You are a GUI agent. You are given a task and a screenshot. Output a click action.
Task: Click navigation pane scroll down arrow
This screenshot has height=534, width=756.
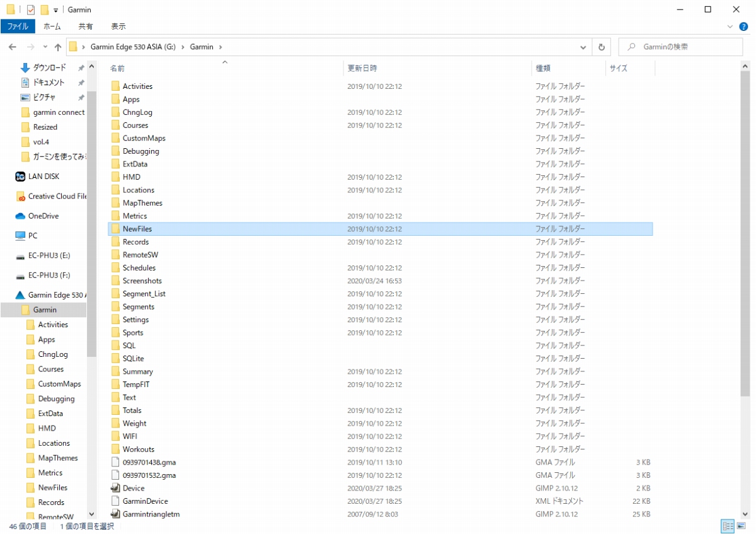(91, 514)
